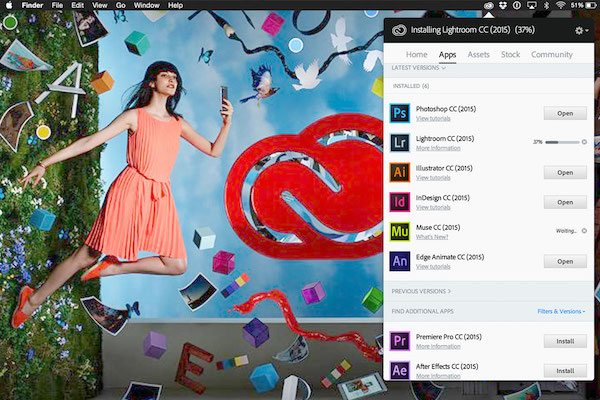
Task: Cancel the waiting Muse CC update
Action: point(585,232)
